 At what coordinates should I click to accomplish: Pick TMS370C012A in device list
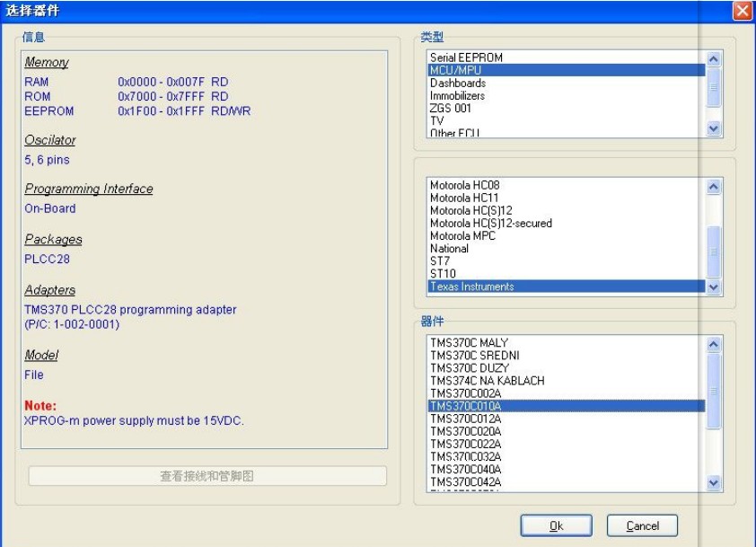click(x=566, y=419)
